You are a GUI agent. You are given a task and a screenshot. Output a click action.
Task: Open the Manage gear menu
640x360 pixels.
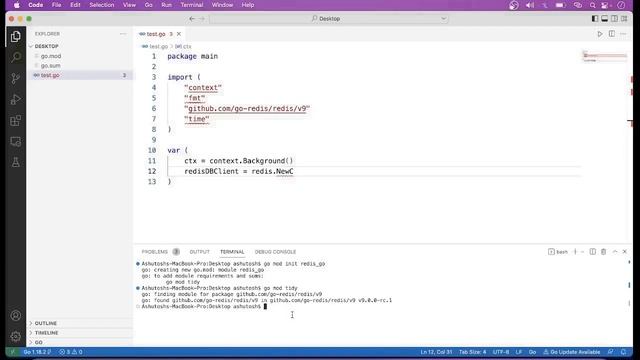pyautogui.click(x=16, y=336)
